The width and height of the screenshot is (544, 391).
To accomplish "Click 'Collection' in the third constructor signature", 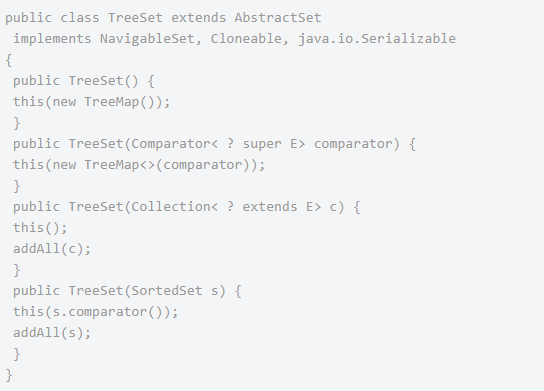I will [x=170, y=207].
